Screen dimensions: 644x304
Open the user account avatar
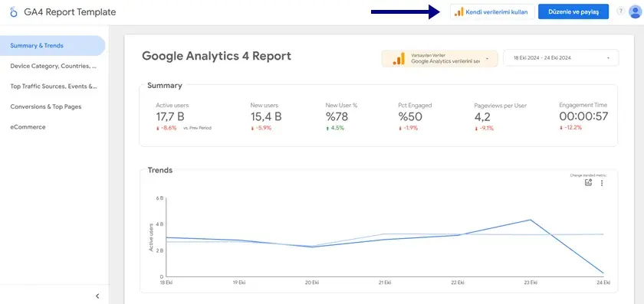pos(635,12)
